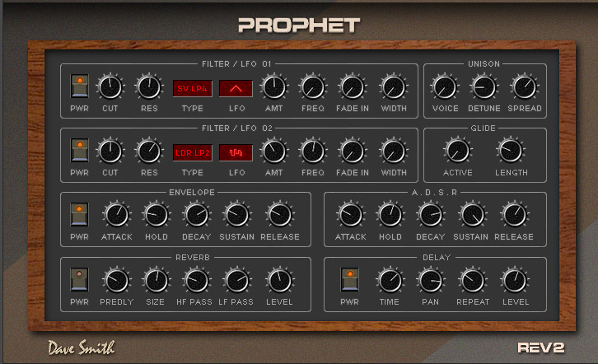Image resolution: width=598 pixels, height=364 pixels.
Task: Click the Delay TIME knob
Action: [x=390, y=280]
